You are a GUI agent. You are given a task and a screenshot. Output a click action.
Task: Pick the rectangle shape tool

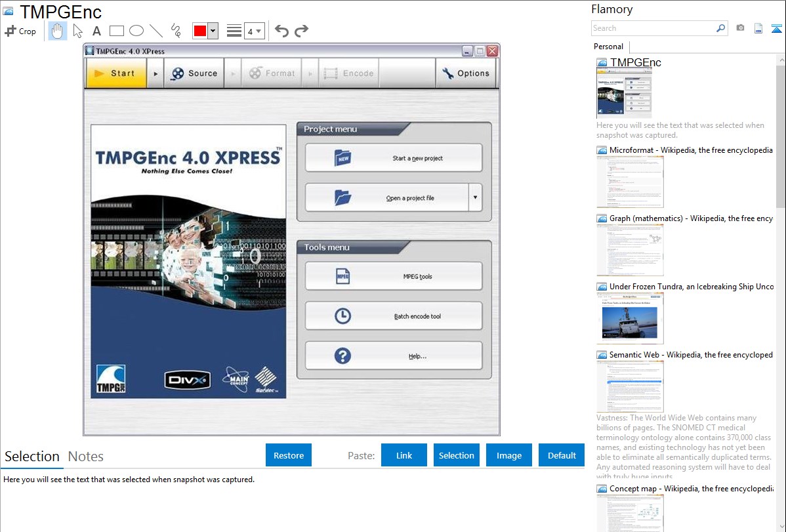(x=116, y=31)
